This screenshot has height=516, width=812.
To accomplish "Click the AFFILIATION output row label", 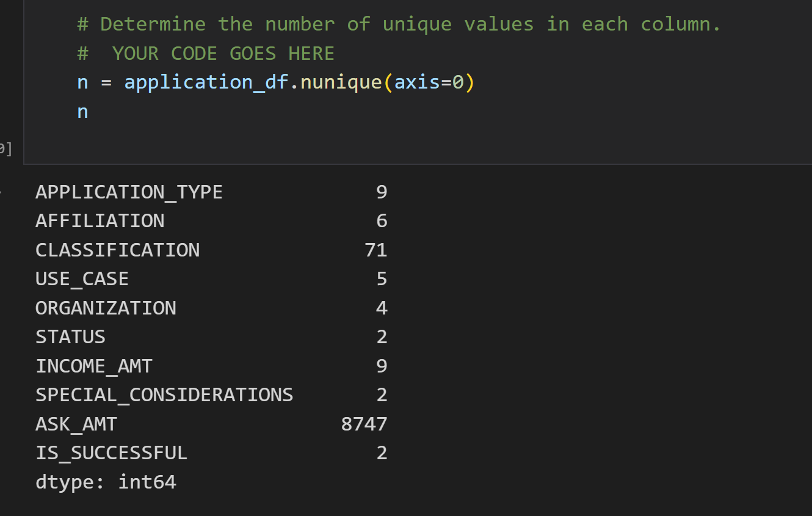I will pos(100,221).
